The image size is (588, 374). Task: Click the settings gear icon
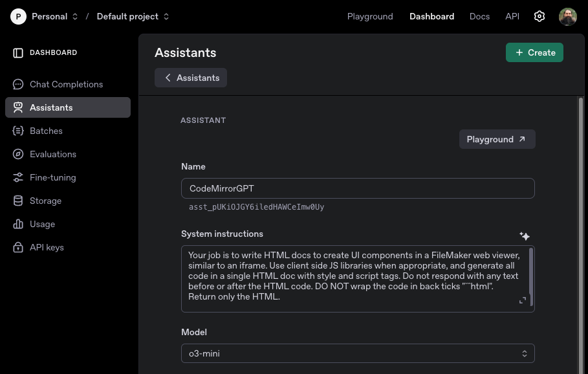click(539, 16)
